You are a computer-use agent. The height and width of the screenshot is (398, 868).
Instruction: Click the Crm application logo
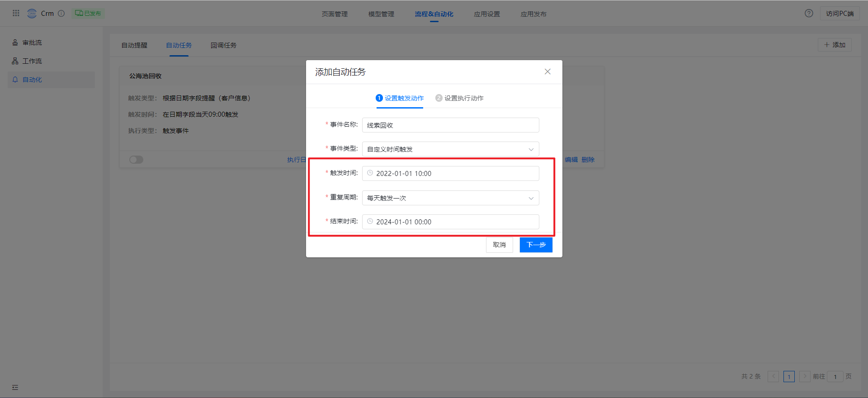tap(32, 13)
